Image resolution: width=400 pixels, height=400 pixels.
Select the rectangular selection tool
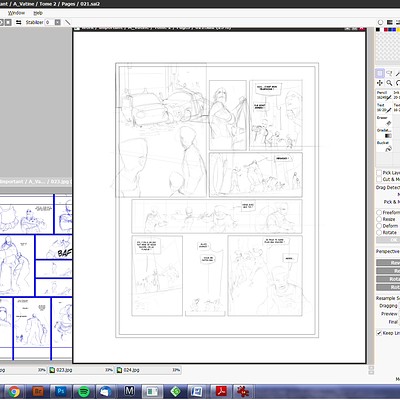379,73
